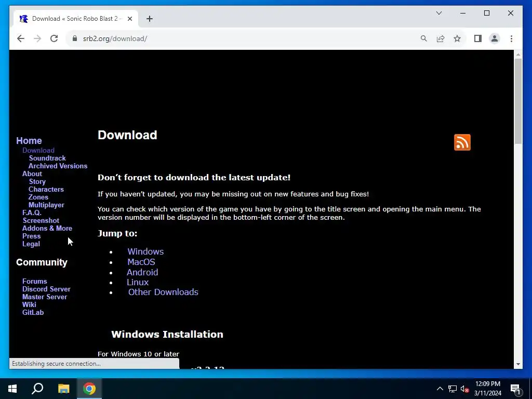Open File Explorer from the taskbar
This screenshot has width=532, height=399.
(x=63, y=389)
